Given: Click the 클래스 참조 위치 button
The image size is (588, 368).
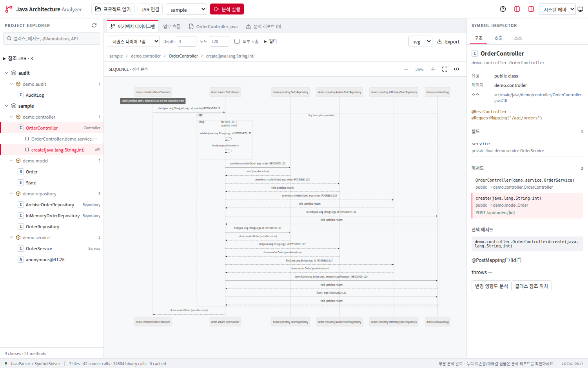Looking at the screenshot, I should [532, 286].
